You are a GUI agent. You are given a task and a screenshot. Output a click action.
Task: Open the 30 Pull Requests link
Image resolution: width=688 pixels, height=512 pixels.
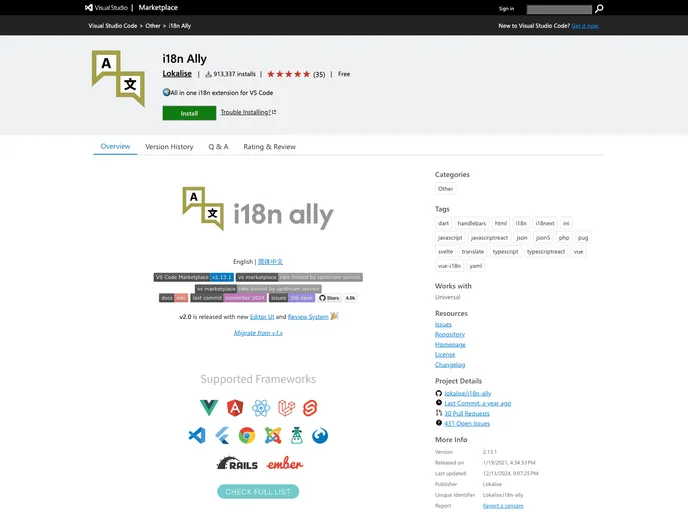coord(467,413)
